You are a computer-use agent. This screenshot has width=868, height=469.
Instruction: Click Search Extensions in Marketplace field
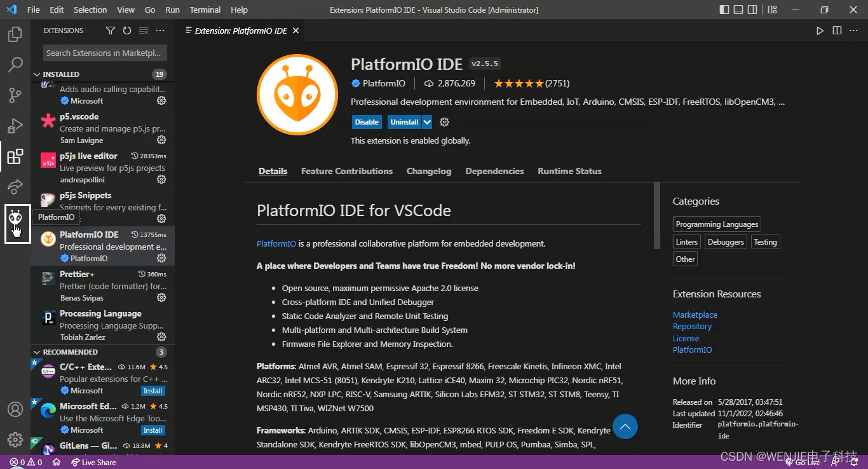pyautogui.click(x=105, y=53)
